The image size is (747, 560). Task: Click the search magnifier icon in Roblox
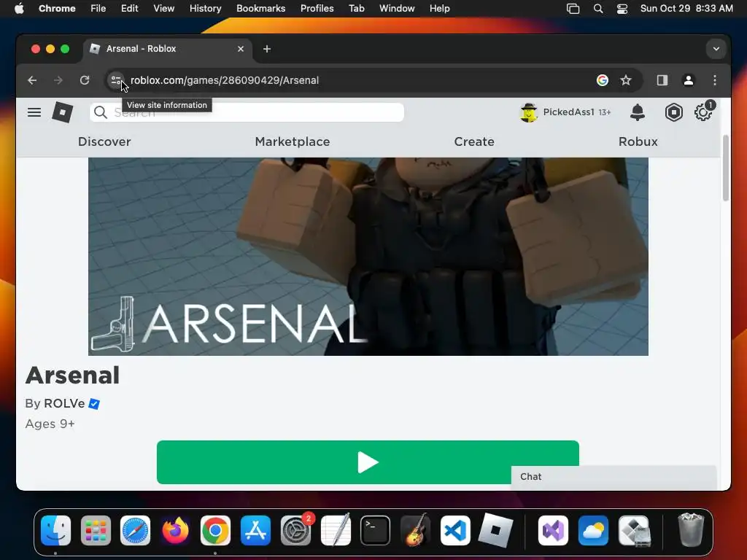click(x=101, y=112)
